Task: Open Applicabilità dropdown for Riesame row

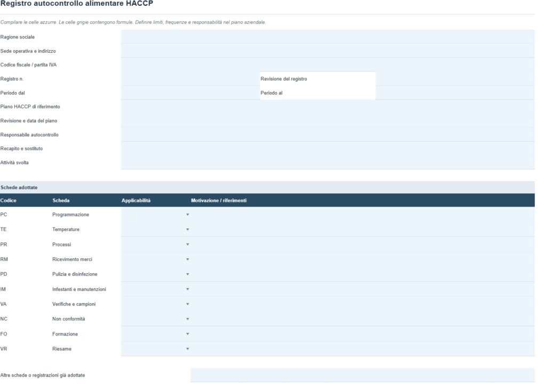Action: click(187, 349)
